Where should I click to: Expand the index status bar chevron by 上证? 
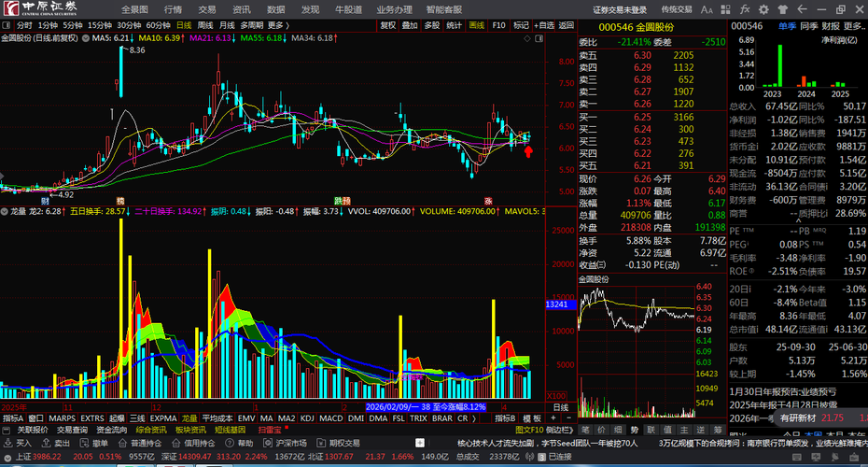[7, 458]
